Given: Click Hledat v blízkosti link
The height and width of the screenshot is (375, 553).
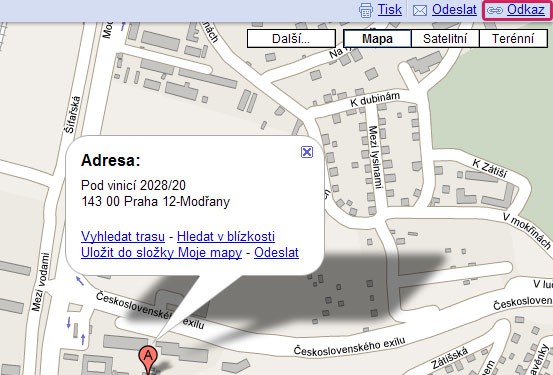Looking at the screenshot, I should [x=226, y=236].
